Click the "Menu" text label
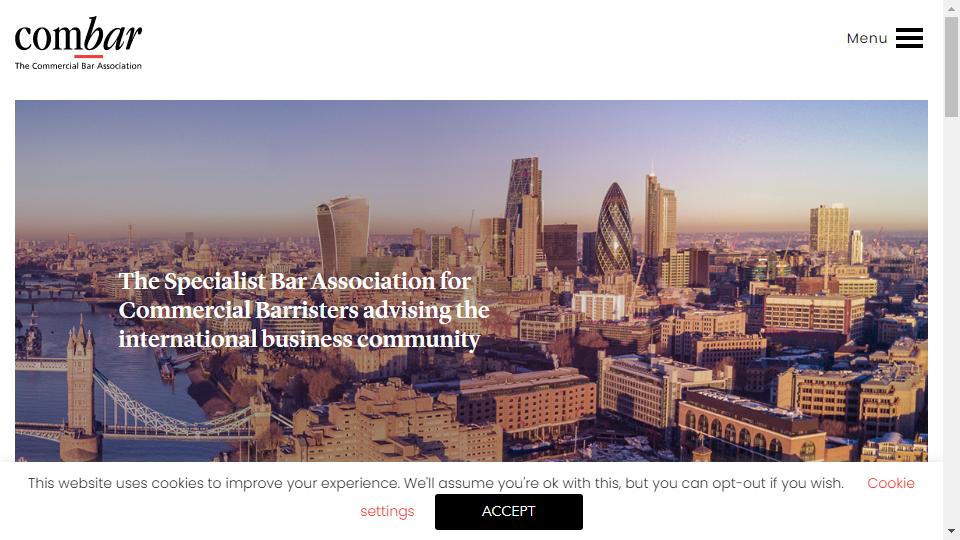This screenshot has height=540, width=960. click(x=867, y=38)
